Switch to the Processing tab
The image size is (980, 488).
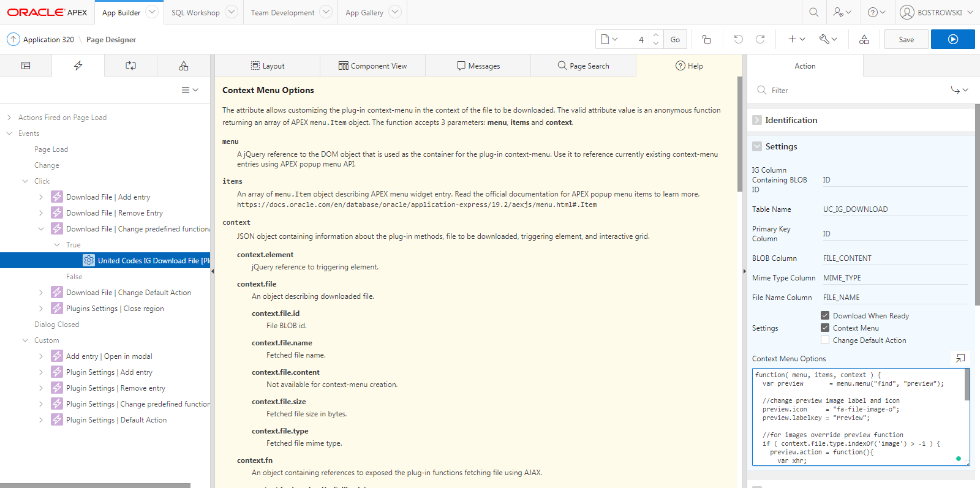(131, 66)
